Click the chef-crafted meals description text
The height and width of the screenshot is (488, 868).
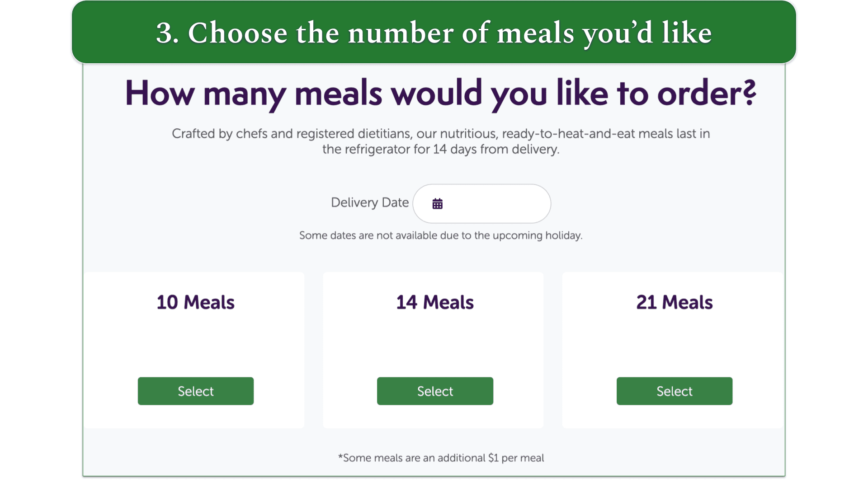pyautogui.click(x=441, y=141)
